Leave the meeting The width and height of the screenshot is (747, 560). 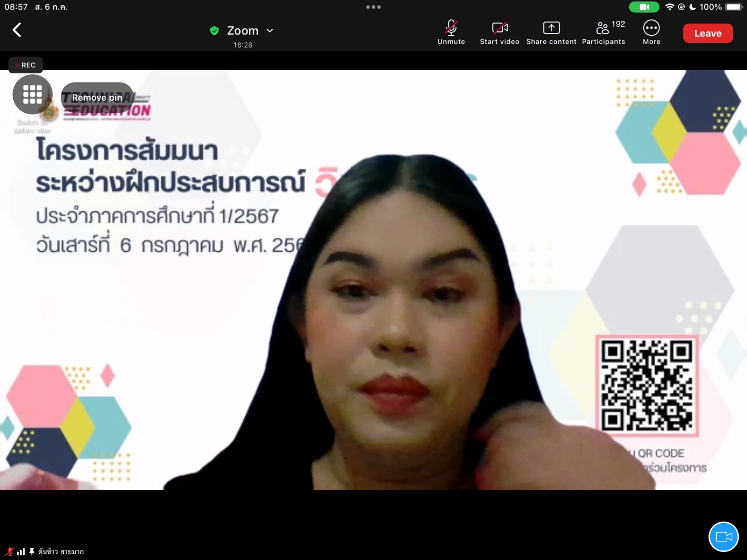(708, 33)
